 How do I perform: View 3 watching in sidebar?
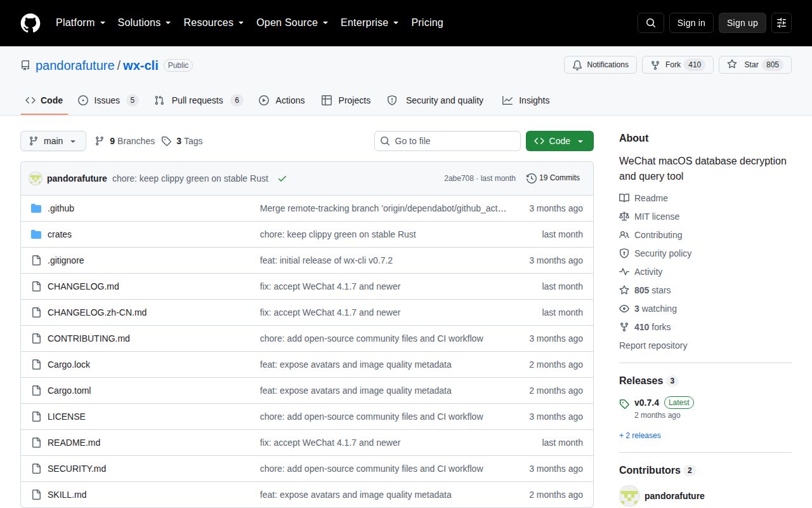pyautogui.click(x=648, y=309)
